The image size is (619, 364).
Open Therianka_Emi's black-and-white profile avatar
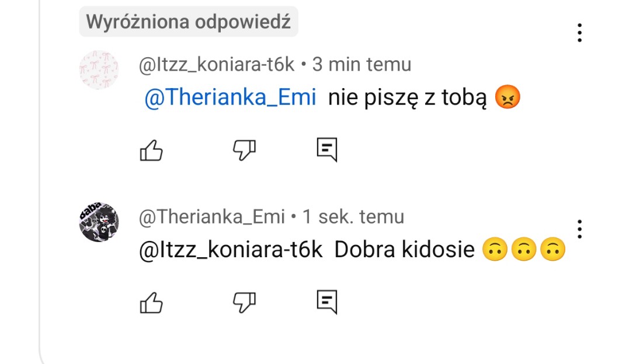click(99, 222)
